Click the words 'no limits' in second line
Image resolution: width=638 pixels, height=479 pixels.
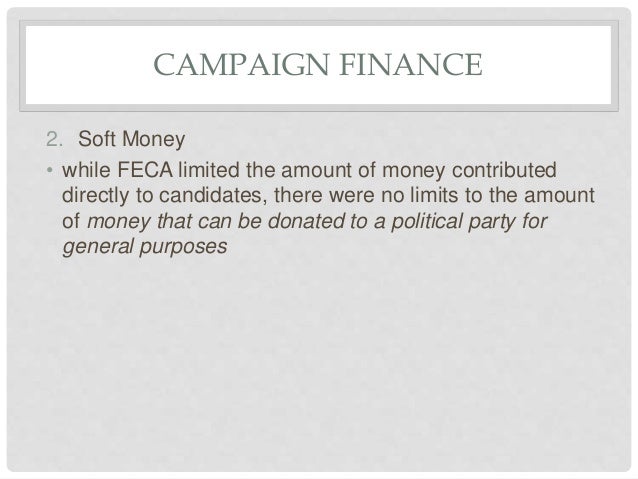419,195
